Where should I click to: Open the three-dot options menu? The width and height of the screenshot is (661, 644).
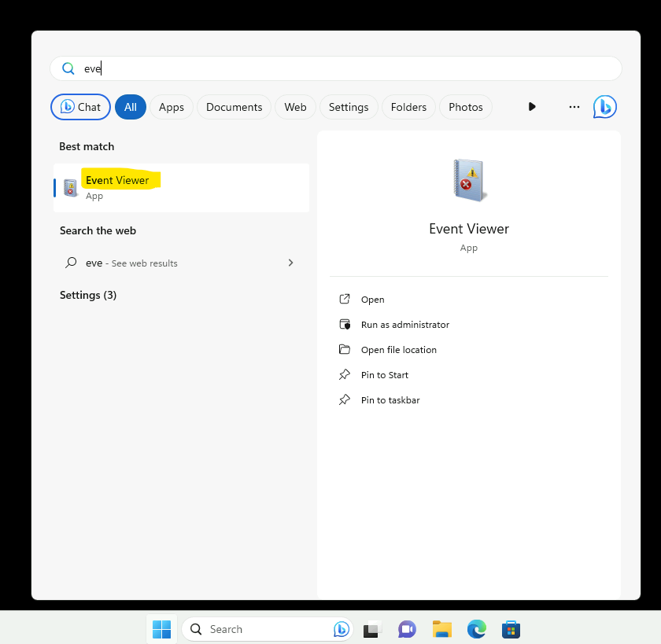tap(574, 107)
